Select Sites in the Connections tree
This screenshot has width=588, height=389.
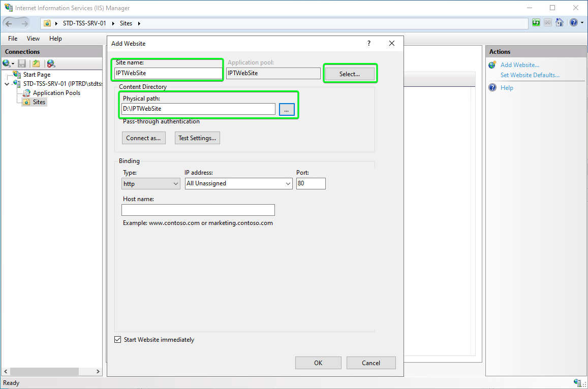coord(39,102)
